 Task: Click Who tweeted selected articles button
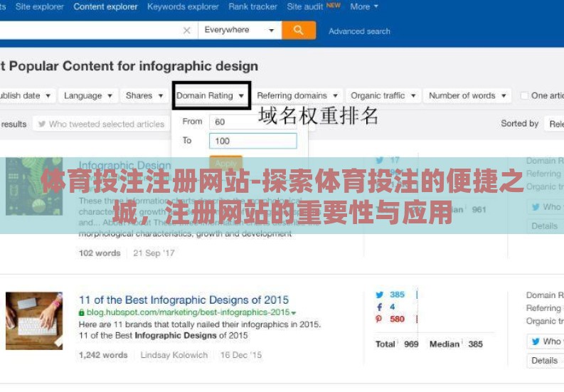point(101,125)
